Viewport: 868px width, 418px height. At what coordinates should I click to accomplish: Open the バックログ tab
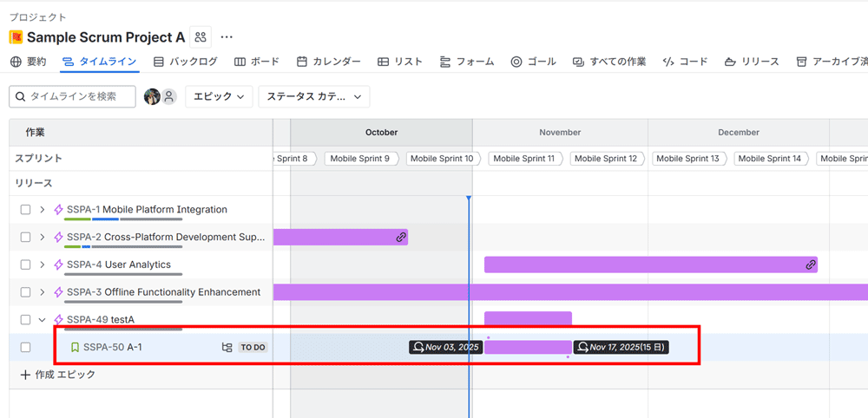[x=185, y=62]
